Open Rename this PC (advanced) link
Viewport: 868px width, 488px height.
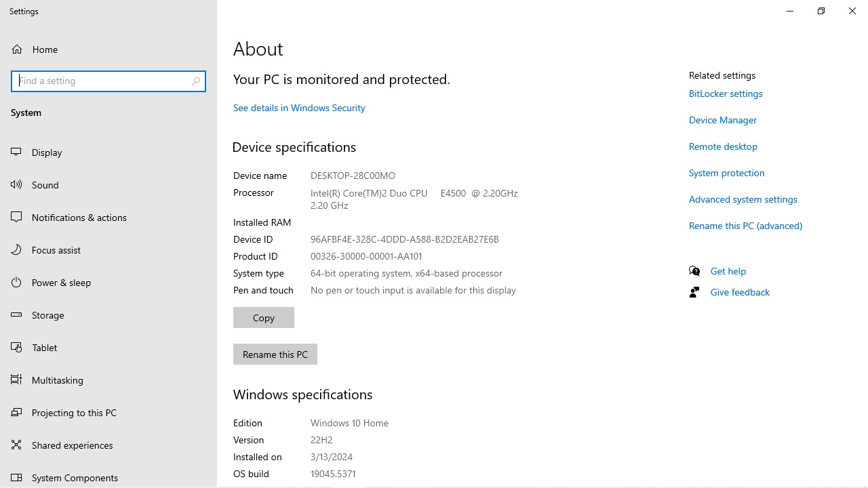click(745, 226)
